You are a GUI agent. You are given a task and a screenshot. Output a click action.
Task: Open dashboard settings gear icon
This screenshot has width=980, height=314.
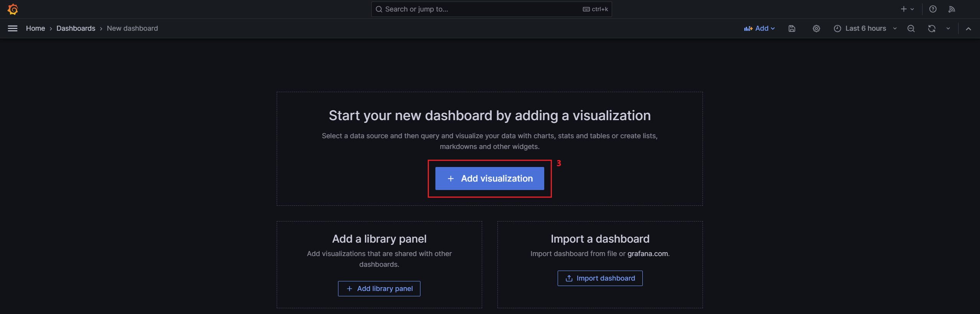(816, 28)
